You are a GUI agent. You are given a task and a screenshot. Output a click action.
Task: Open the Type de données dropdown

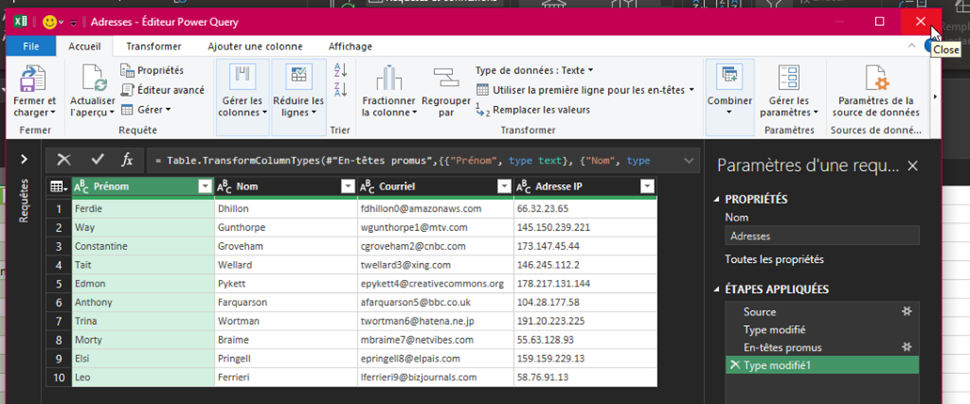point(534,70)
